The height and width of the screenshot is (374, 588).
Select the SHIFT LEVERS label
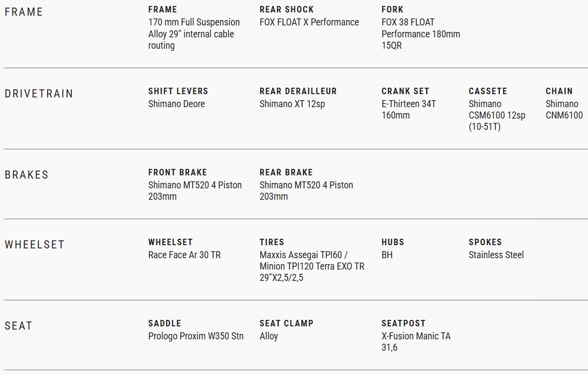pyautogui.click(x=178, y=91)
